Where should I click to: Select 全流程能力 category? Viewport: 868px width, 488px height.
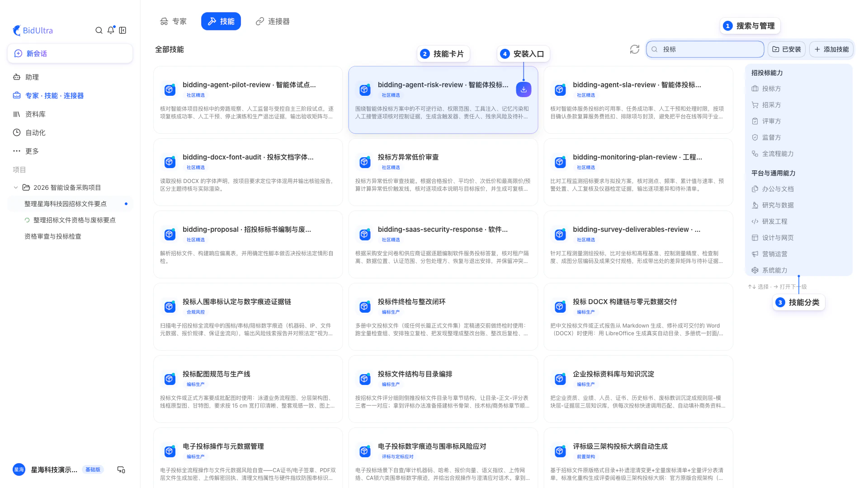coord(798,154)
